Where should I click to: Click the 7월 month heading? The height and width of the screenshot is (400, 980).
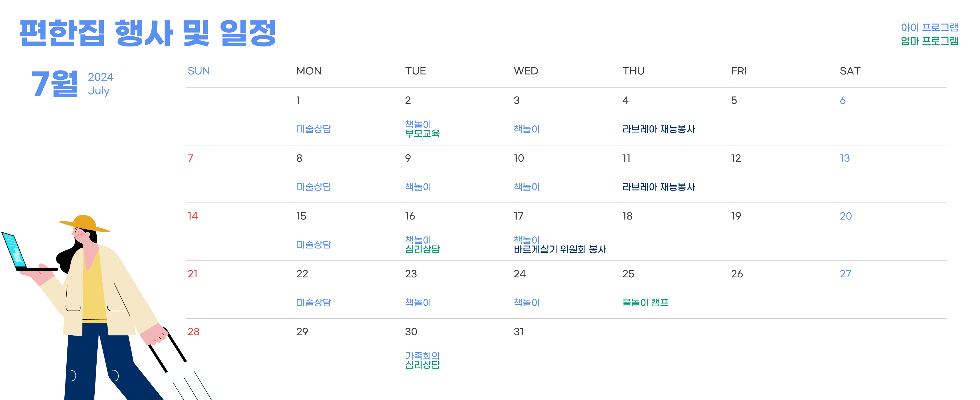pos(55,84)
